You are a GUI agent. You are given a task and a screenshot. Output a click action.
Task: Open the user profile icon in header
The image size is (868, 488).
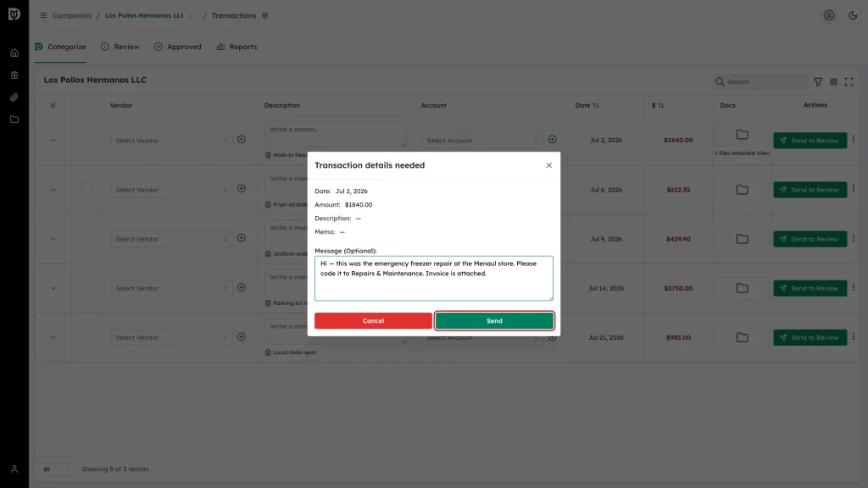pos(829,15)
